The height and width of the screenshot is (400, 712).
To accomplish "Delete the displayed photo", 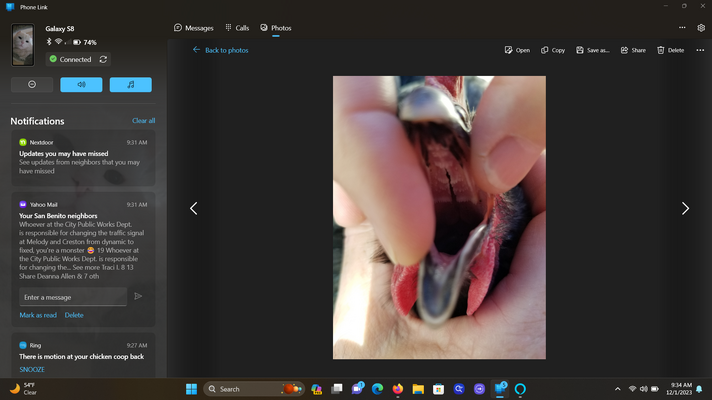I will [x=670, y=50].
